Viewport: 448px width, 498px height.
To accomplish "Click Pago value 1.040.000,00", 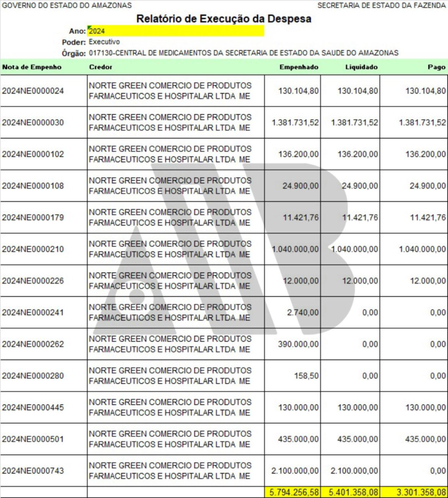I will click(422, 249).
